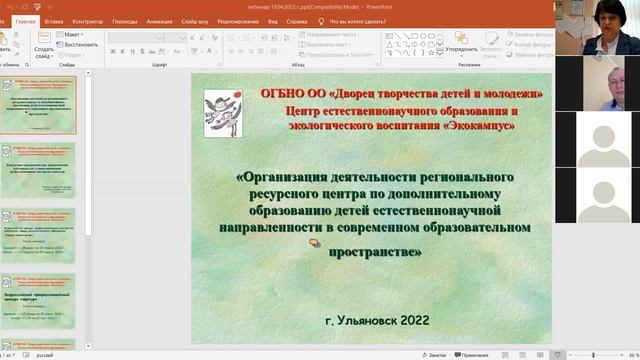Open the columns dropdown
Screen dimensions: 640x360
[275, 51]
